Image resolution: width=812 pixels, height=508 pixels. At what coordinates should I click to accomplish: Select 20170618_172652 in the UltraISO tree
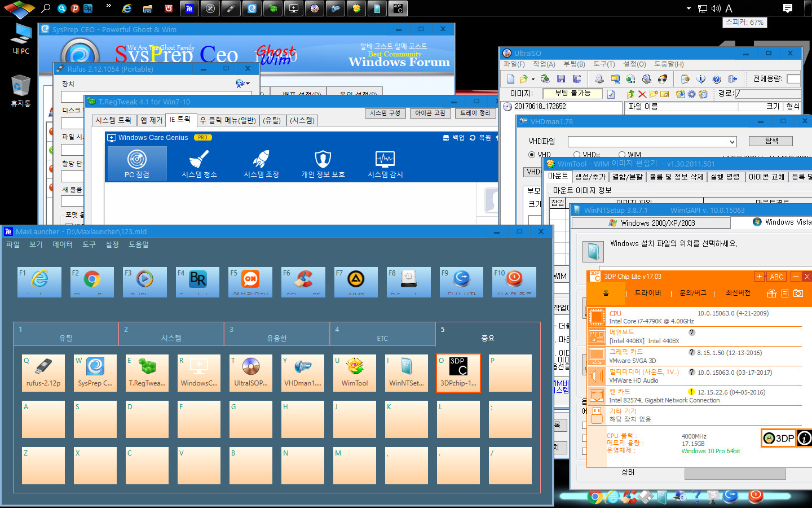coord(540,106)
